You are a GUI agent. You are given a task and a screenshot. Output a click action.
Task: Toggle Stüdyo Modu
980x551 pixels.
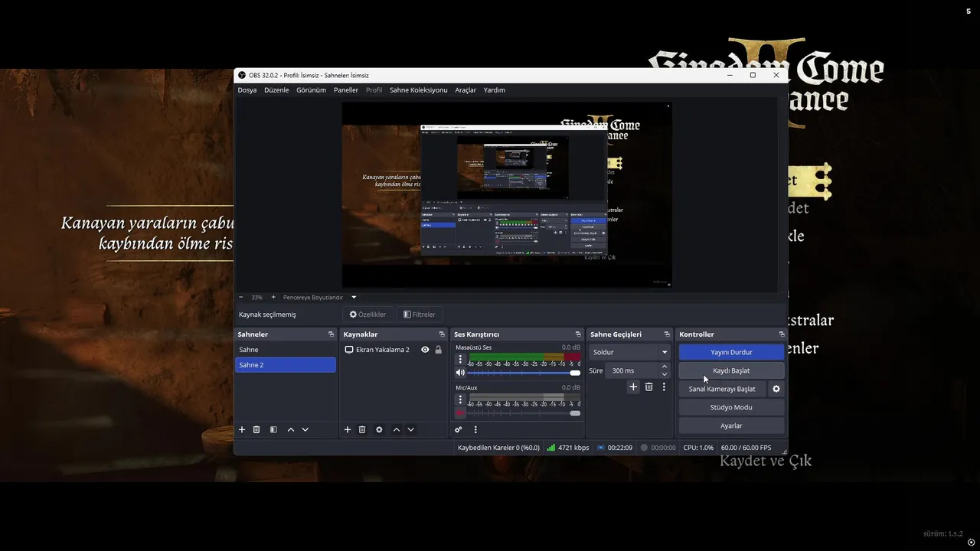(x=731, y=407)
